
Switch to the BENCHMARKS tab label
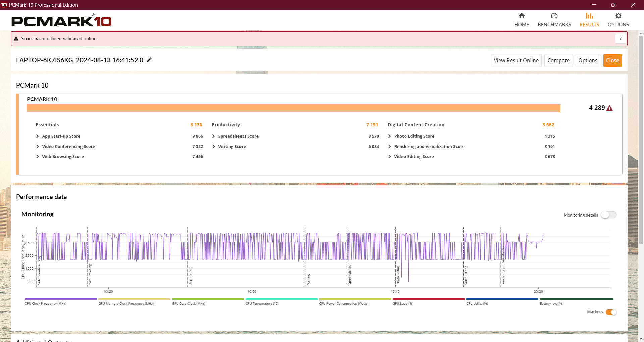554,25
